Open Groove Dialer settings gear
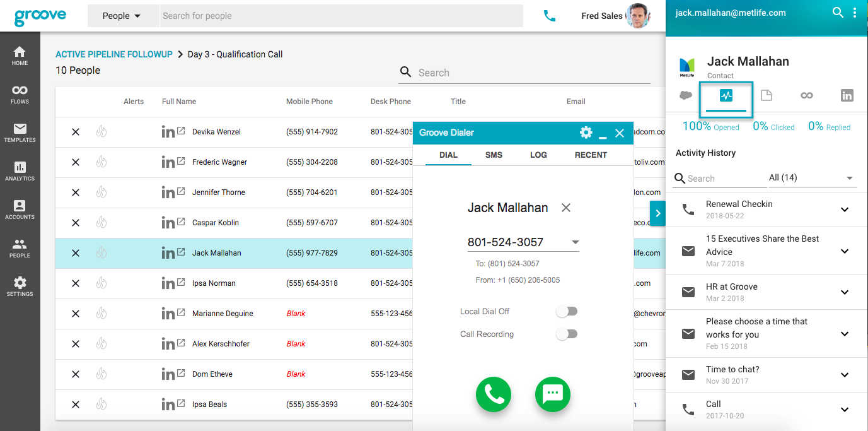868x431 pixels. [586, 133]
